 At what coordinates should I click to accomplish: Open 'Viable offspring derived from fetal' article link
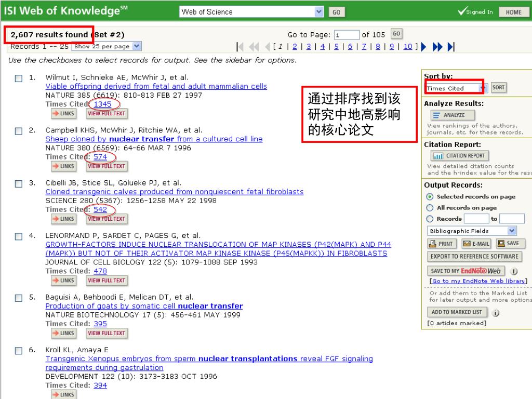coord(156,86)
